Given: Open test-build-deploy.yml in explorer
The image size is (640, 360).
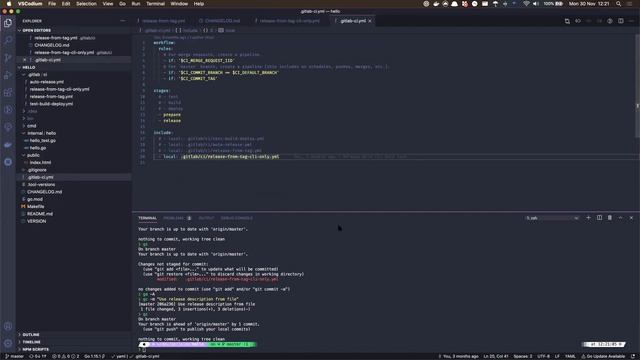Looking at the screenshot, I should tap(51, 104).
